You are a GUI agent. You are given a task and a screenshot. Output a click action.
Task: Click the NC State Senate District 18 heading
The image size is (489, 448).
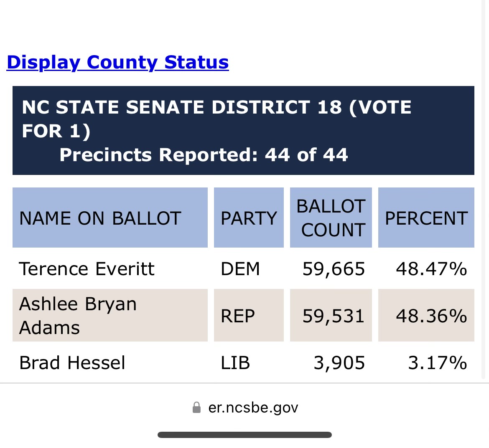216,119
